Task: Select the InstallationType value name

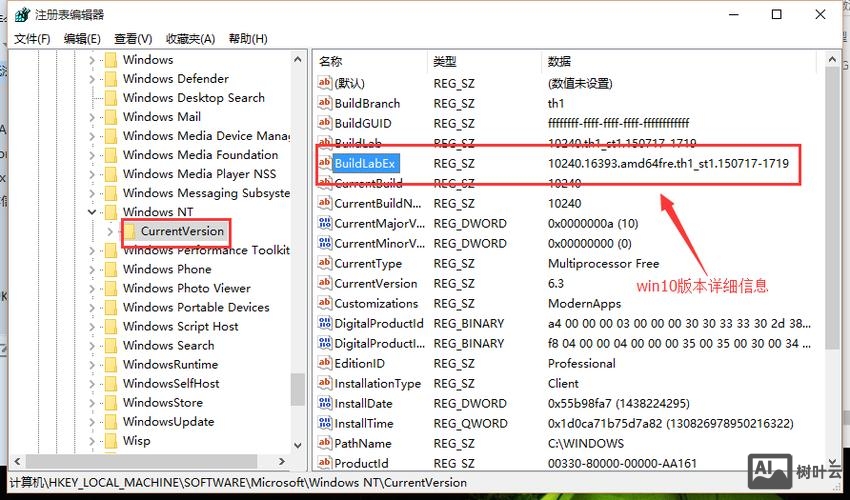Action: click(377, 384)
